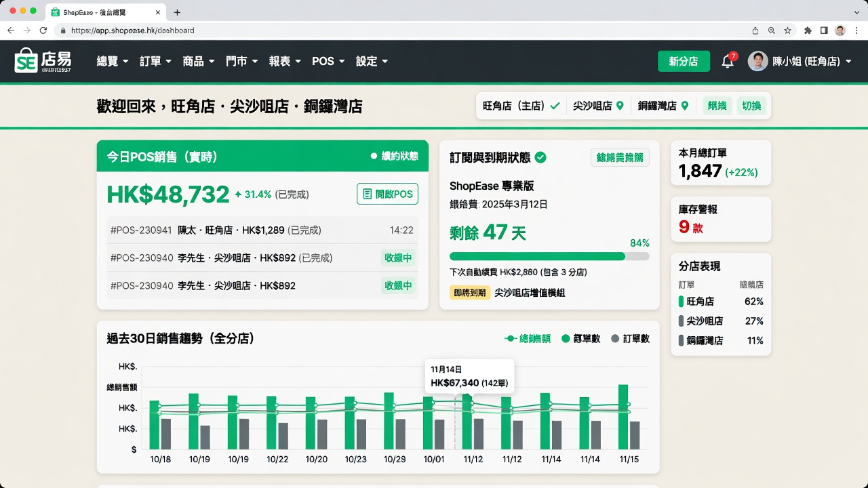
Task: Click the 新分店 button
Action: coord(684,61)
